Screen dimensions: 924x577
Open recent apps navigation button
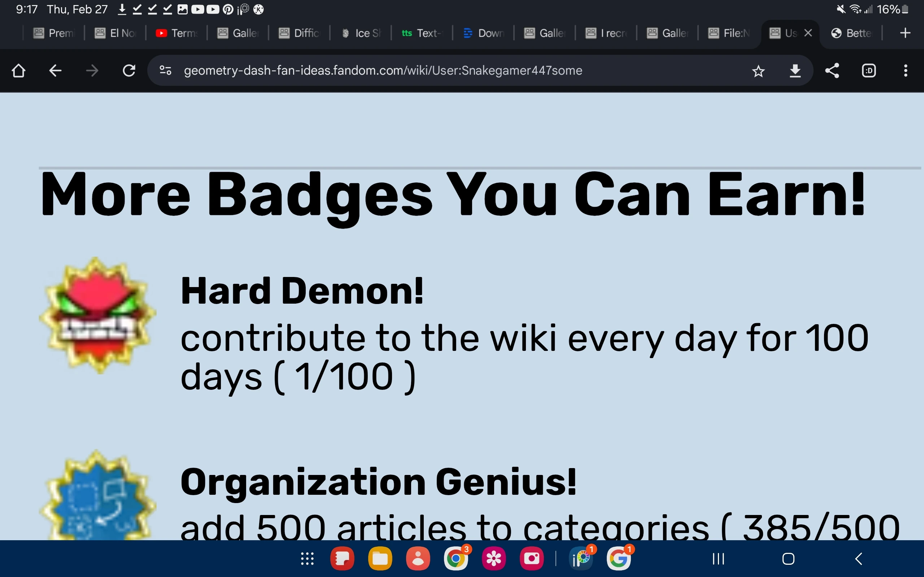pos(718,559)
